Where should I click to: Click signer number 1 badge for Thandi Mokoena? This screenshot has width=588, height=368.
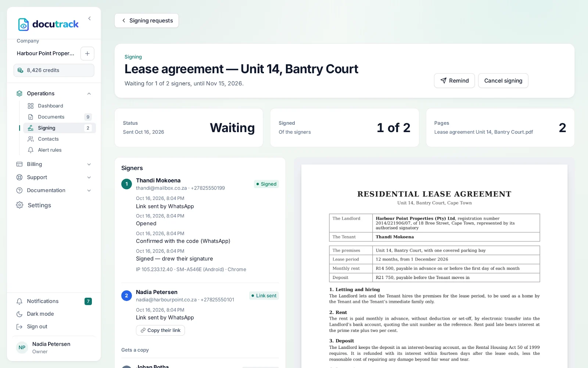coord(126,184)
